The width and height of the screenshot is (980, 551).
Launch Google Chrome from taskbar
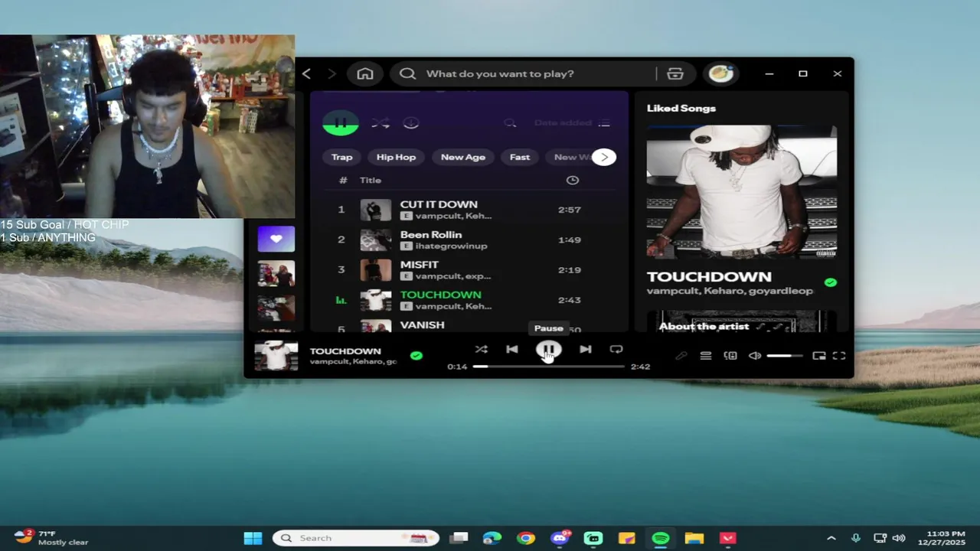525,538
